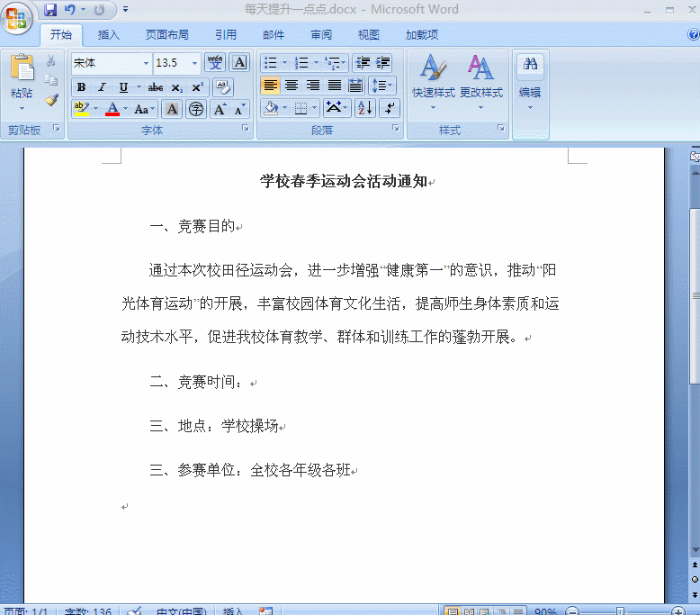Launch 剪贴板 pane launcher
The height and width of the screenshot is (615, 700).
[57, 128]
